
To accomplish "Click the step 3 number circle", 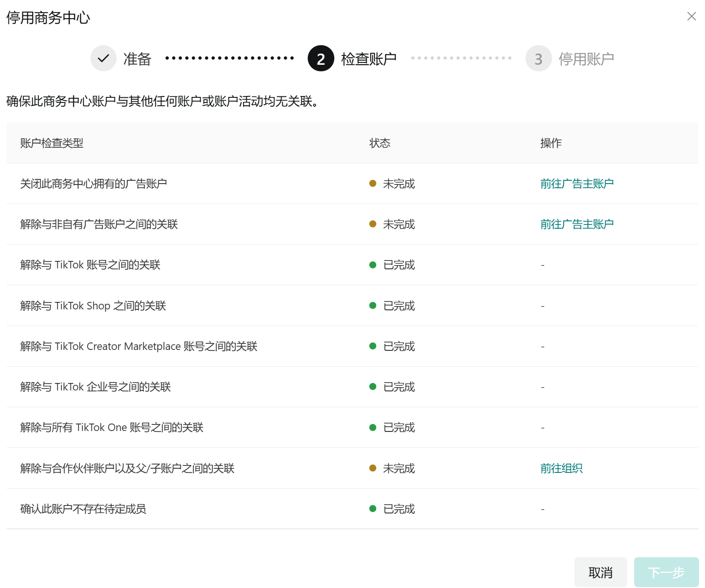I will pyautogui.click(x=539, y=59).
